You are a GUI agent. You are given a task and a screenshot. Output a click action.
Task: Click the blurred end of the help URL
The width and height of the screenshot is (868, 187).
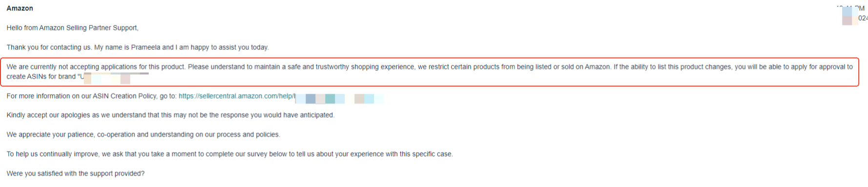coord(339,98)
